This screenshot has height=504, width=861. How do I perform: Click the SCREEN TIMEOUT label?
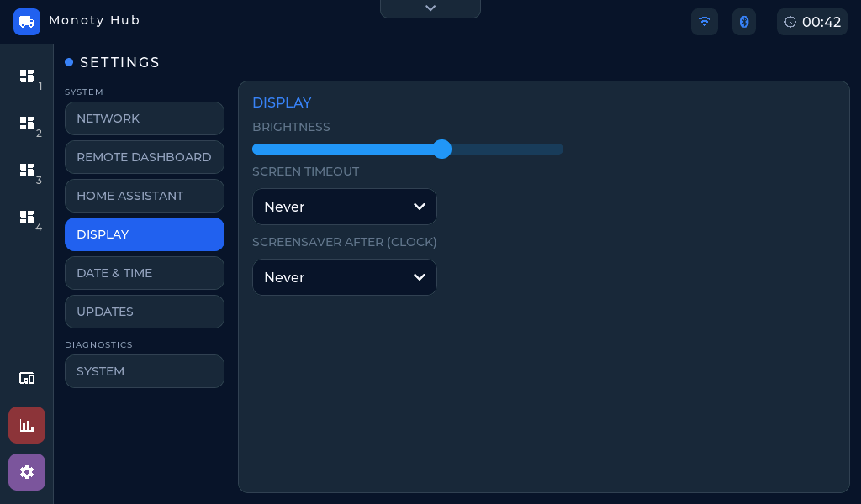coord(305,171)
